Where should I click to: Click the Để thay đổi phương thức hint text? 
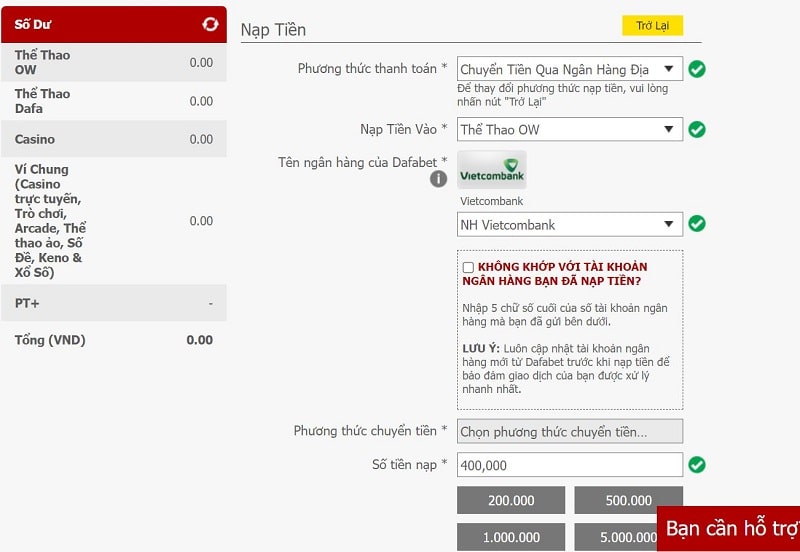click(x=563, y=95)
